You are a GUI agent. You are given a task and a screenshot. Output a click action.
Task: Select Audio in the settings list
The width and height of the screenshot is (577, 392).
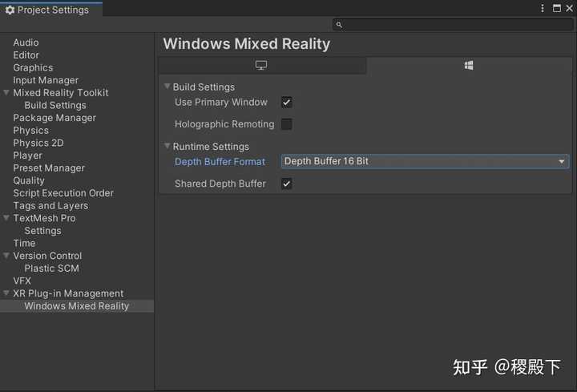(26, 42)
